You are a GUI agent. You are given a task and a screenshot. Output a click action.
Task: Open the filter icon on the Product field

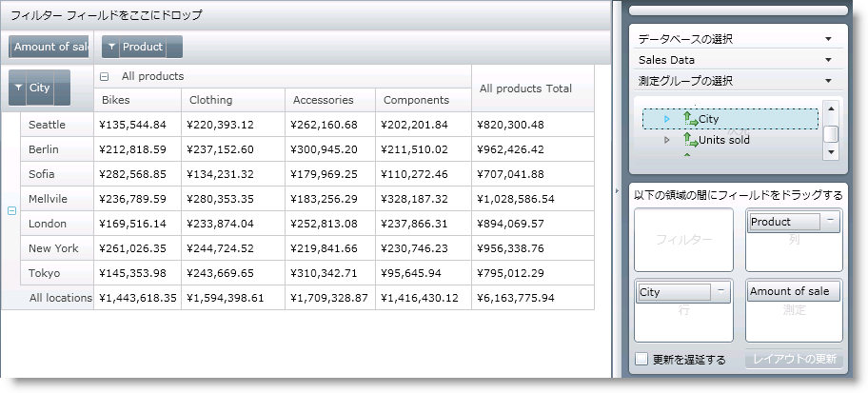click(111, 47)
